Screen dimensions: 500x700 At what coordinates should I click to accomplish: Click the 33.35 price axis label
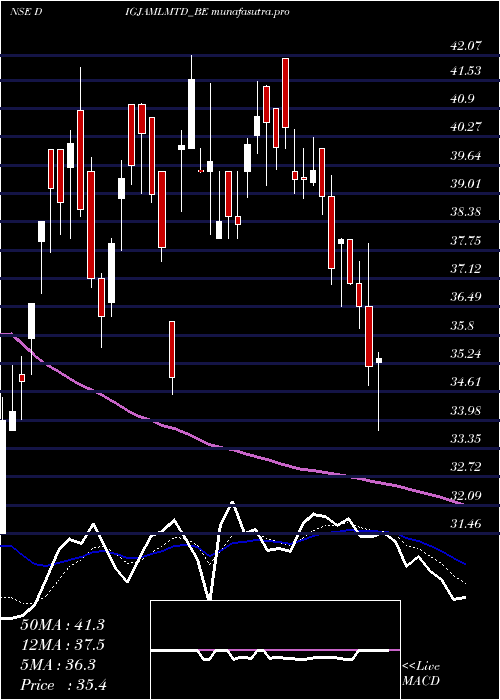pyautogui.click(x=467, y=439)
